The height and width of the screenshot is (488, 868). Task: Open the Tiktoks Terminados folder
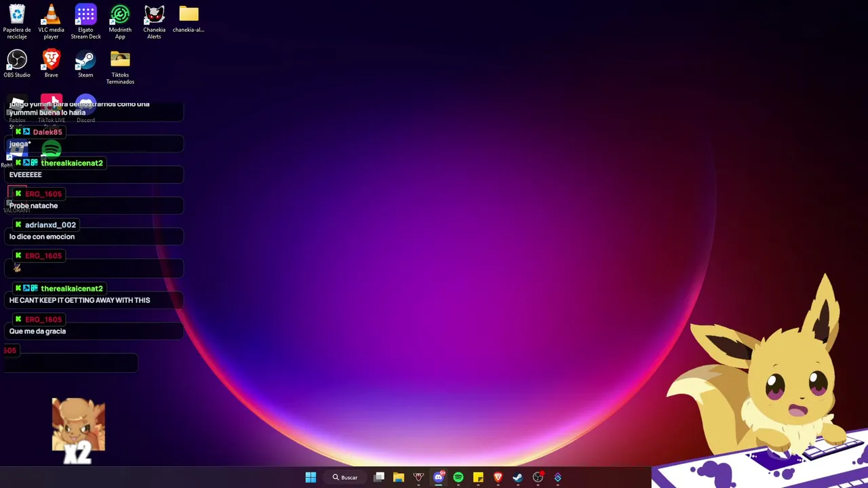click(120, 67)
